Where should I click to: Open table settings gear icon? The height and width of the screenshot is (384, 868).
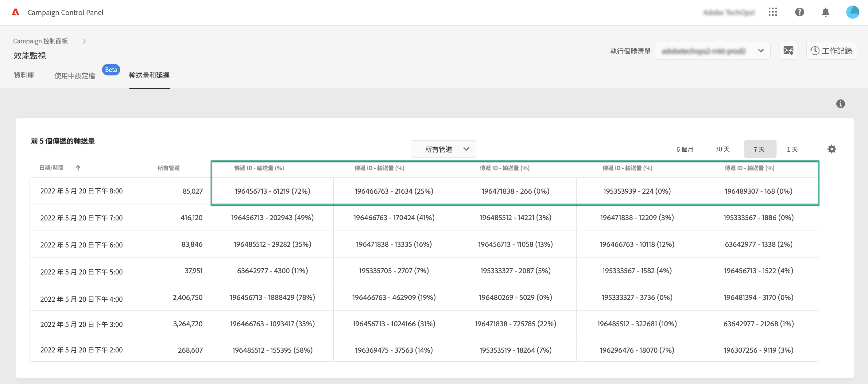[x=831, y=149]
